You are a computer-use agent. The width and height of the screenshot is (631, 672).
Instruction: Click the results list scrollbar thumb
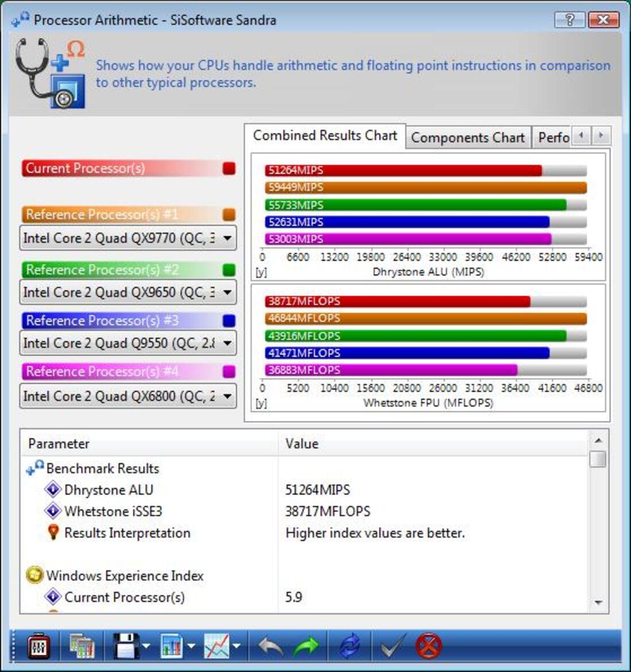point(598,458)
